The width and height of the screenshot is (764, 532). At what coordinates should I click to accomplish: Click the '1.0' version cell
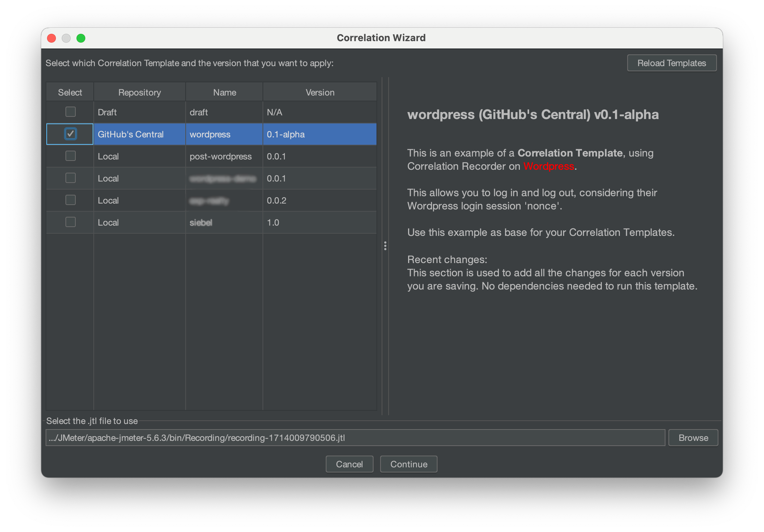[x=320, y=222]
